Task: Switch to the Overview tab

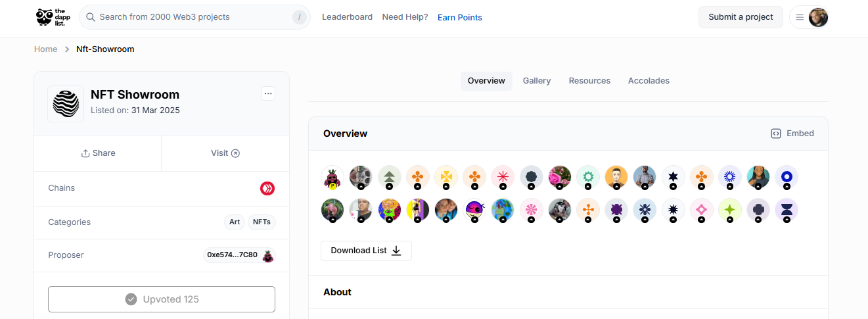Action: click(486, 81)
